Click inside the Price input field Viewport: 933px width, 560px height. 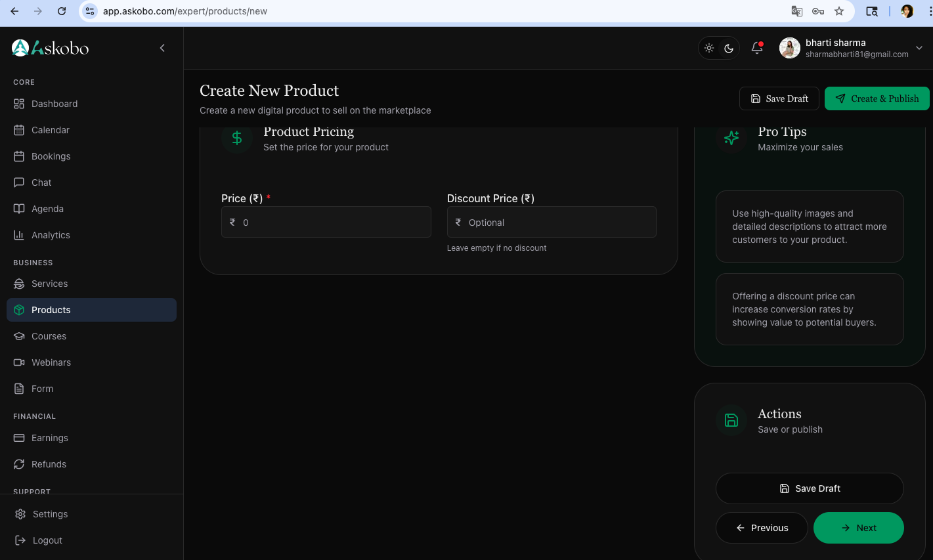[x=326, y=222]
